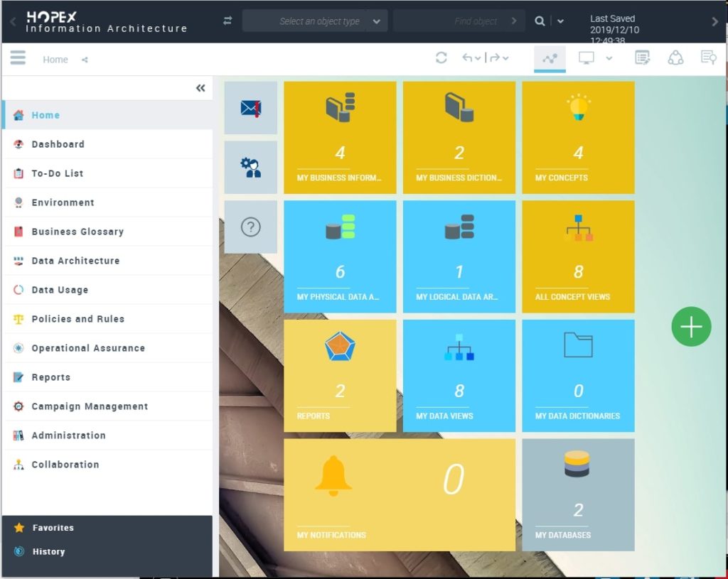Select the To-Do List navigation item
Viewport: 728px width, 579px height.
tap(58, 173)
